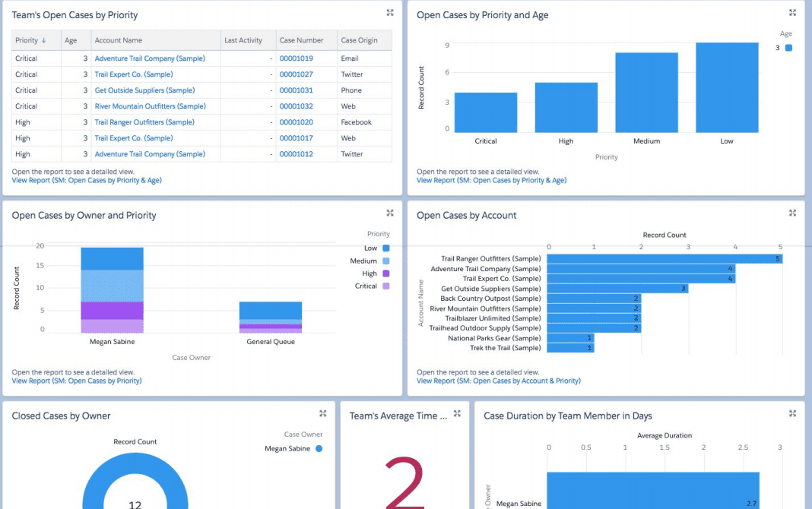Expand Open Cases by Priority and Age chart
The height and width of the screenshot is (509, 812).
point(792,13)
